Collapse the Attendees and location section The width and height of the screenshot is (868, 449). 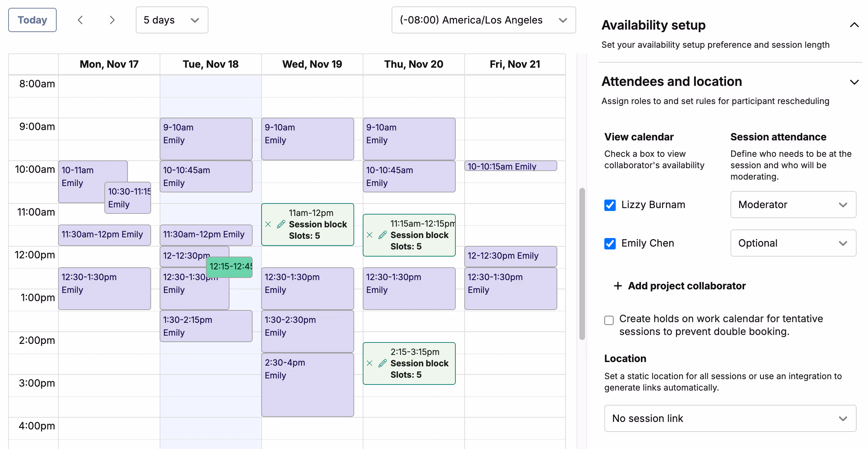point(854,82)
